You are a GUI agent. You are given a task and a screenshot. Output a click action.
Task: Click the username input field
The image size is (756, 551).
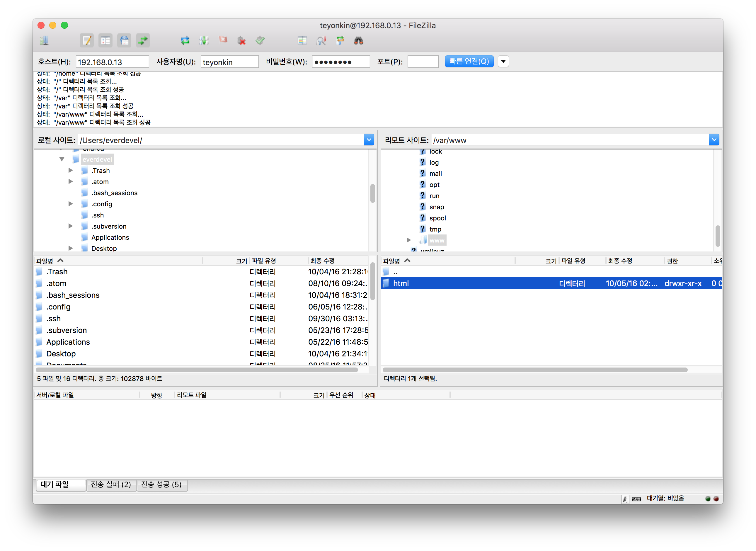click(229, 62)
